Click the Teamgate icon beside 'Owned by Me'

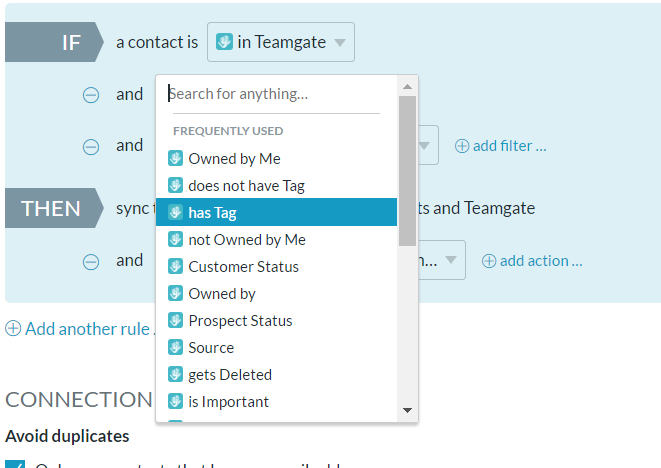pos(175,158)
